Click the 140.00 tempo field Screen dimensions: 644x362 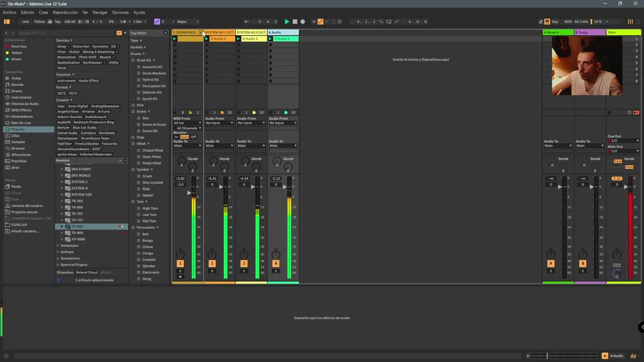pos(69,22)
